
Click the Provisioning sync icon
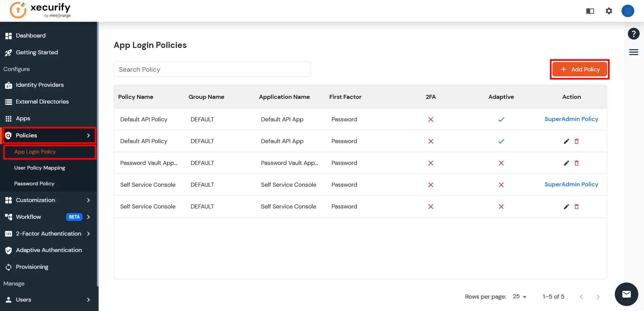(x=8, y=267)
